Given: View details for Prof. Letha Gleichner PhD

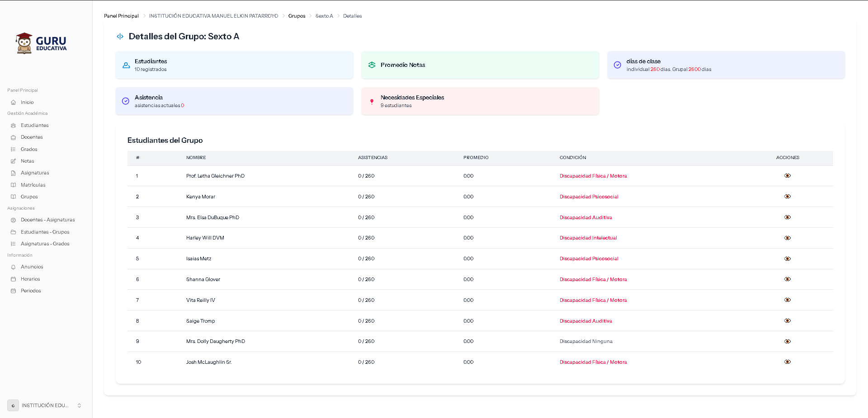Looking at the screenshot, I should (787, 176).
